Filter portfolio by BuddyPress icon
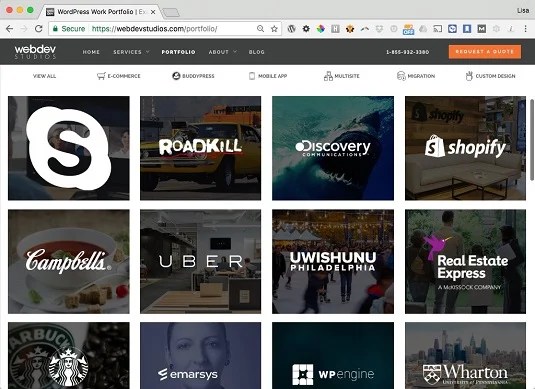The image size is (535, 389). pyautogui.click(x=176, y=76)
